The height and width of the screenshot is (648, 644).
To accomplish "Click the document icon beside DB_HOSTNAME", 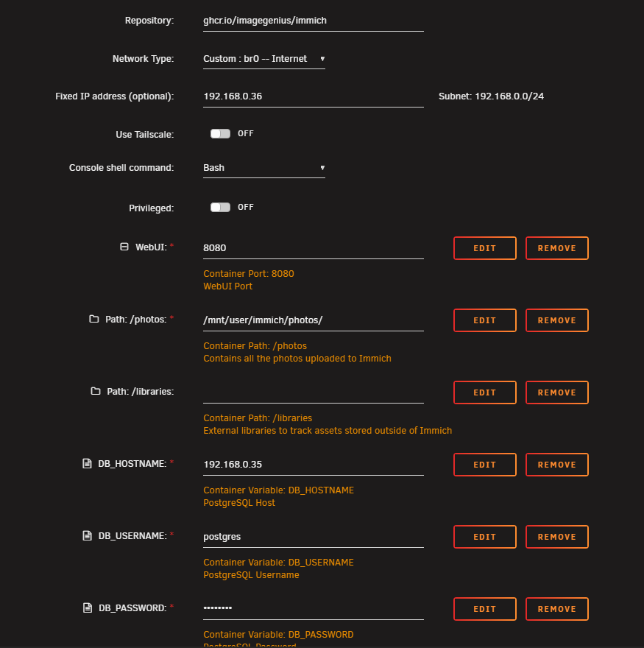I will click(x=87, y=463).
